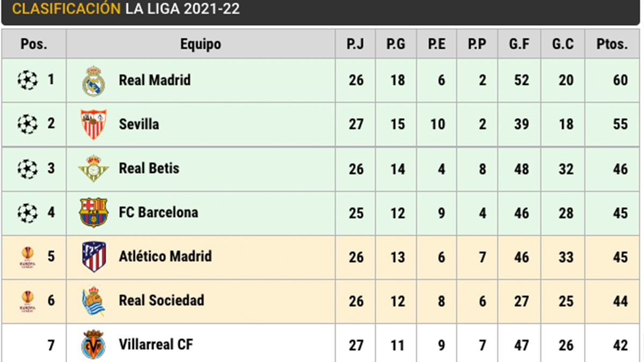Select the Real Betis badge icon

(93, 169)
